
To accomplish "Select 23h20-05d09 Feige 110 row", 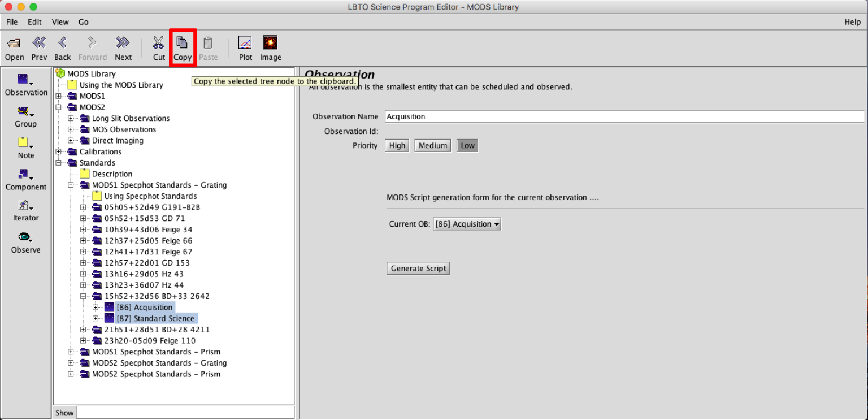I will pyautogui.click(x=150, y=341).
